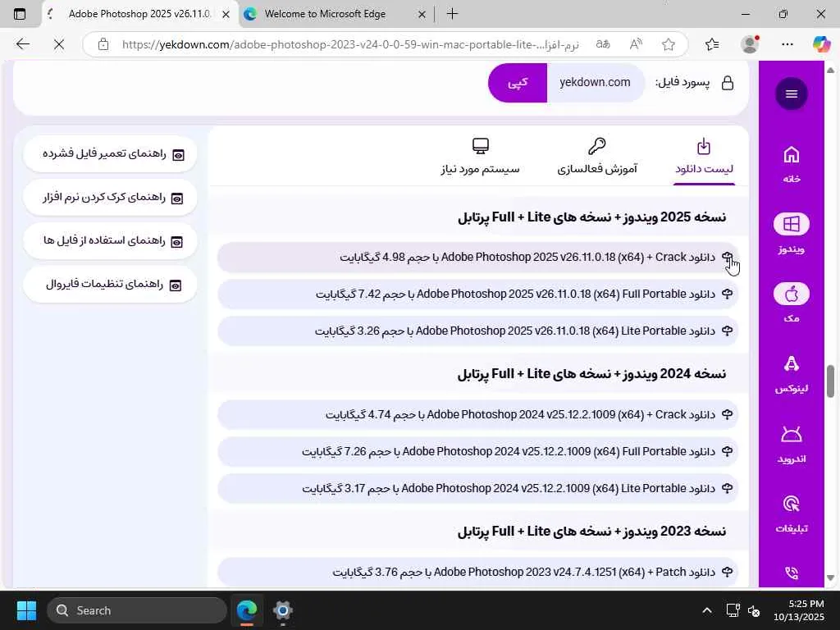840x630 pixels.
Task: Show hidden system tray icons
Action: pyautogui.click(x=707, y=610)
